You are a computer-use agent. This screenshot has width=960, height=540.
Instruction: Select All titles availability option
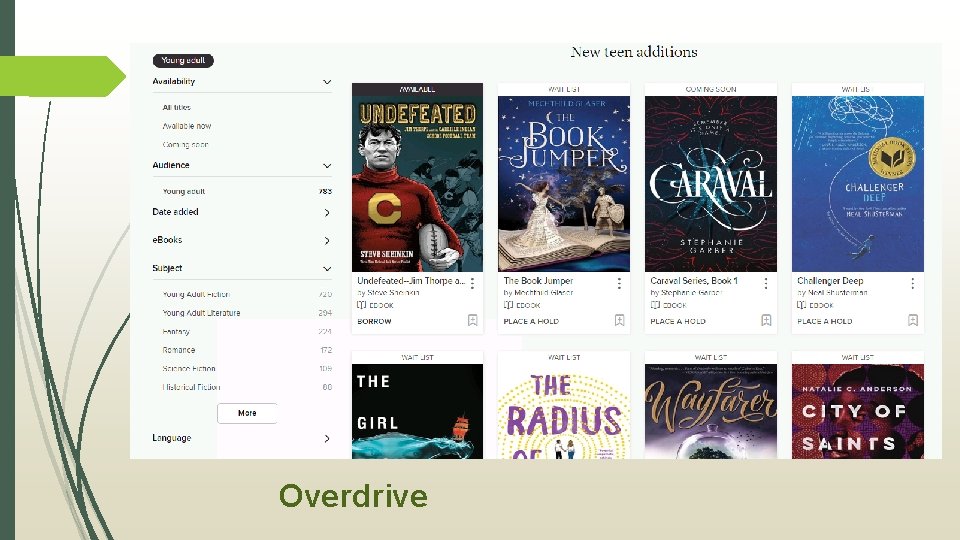point(176,107)
